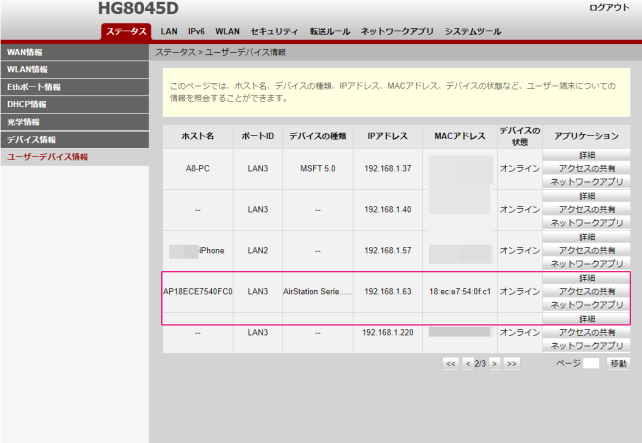642x443 pixels.
Task: Click 詳細 button for 192.168.1.220 row
Action: tap(586, 319)
